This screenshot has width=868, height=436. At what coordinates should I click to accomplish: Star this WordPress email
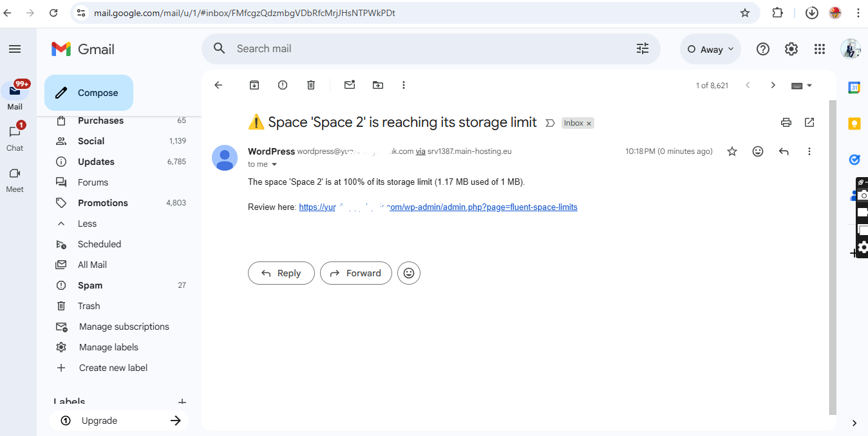click(732, 151)
